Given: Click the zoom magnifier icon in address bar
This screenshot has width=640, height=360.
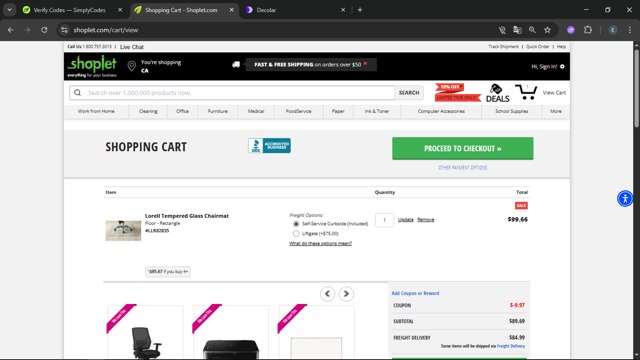Looking at the screenshot, I should point(532,30).
